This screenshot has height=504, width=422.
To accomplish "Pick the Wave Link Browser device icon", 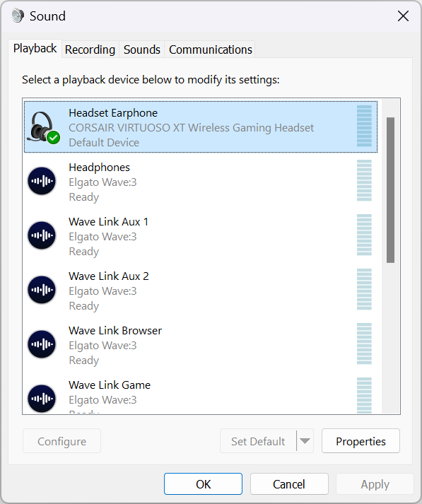I will coord(42,344).
